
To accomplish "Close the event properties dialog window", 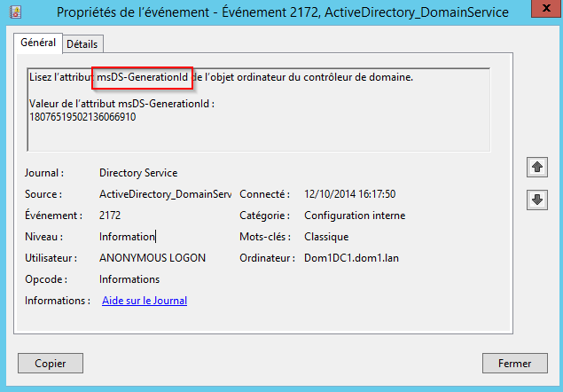I will point(539,12).
